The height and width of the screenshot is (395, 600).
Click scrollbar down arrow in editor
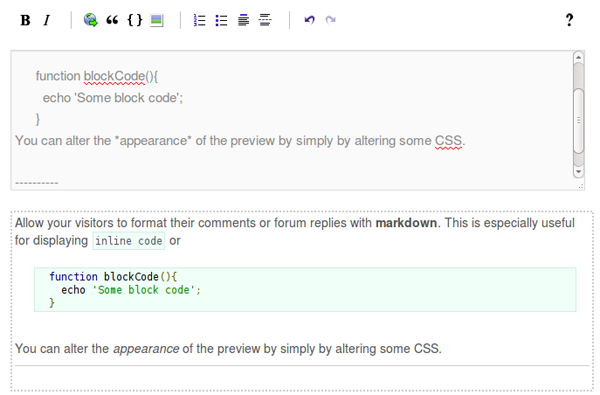[579, 171]
